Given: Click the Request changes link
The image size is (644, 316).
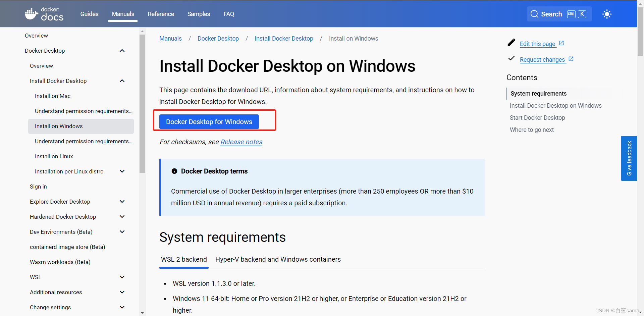Looking at the screenshot, I should tap(542, 59).
